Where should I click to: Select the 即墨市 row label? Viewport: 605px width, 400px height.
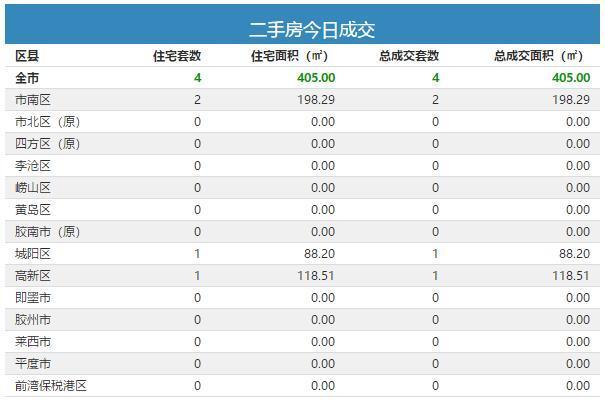click(33, 298)
